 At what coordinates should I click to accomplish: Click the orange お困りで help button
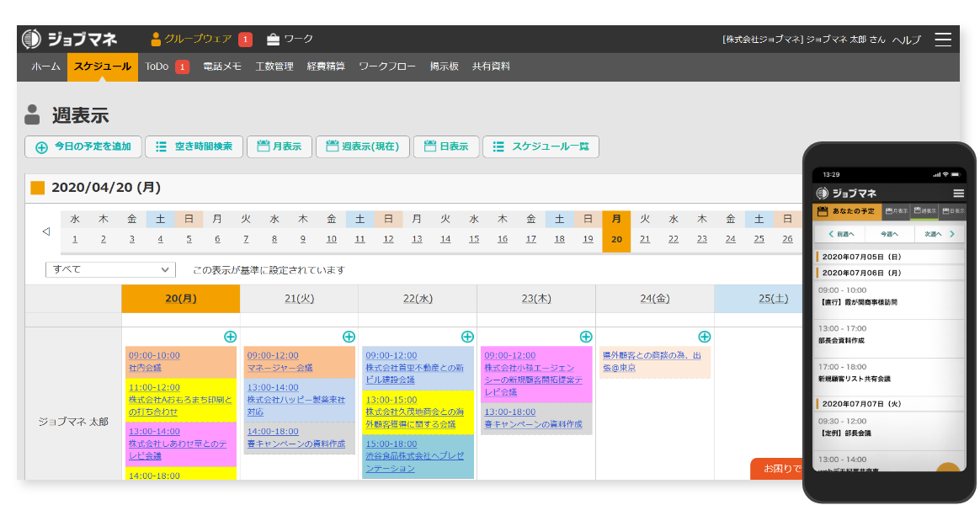click(777, 469)
